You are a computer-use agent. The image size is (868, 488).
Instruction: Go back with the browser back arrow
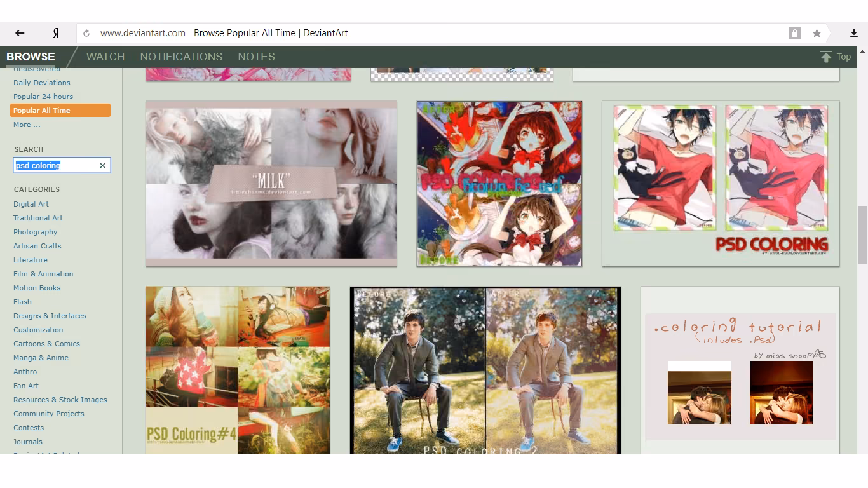[20, 33]
